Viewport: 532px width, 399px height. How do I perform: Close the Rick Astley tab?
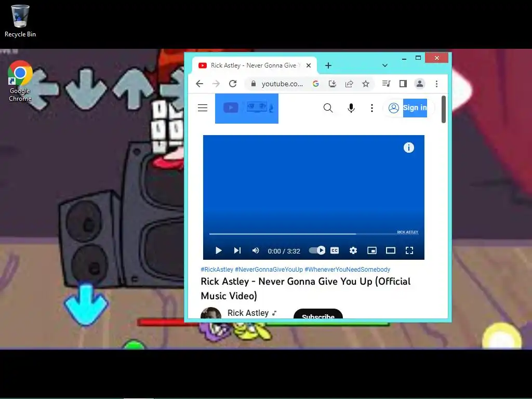(x=309, y=65)
